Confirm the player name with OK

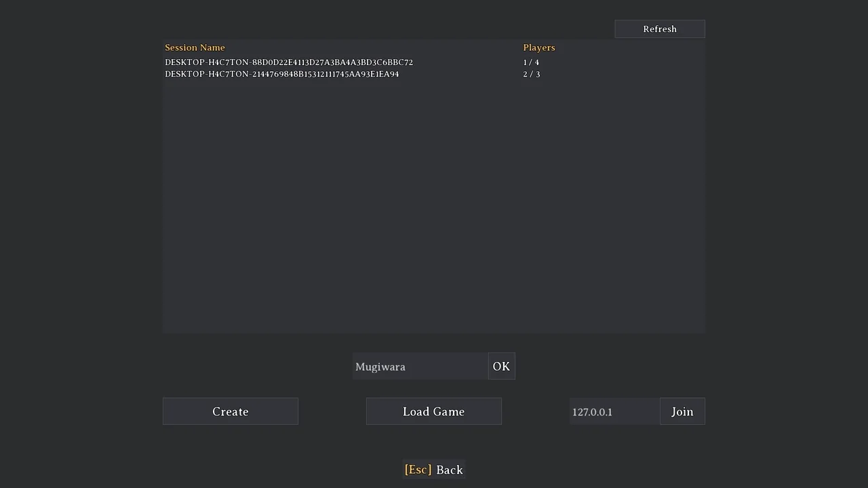501,366
